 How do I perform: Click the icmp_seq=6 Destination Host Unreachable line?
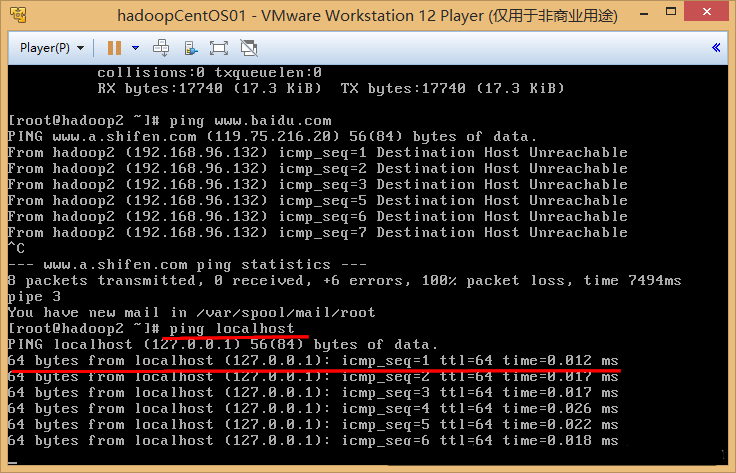(x=318, y=216)
